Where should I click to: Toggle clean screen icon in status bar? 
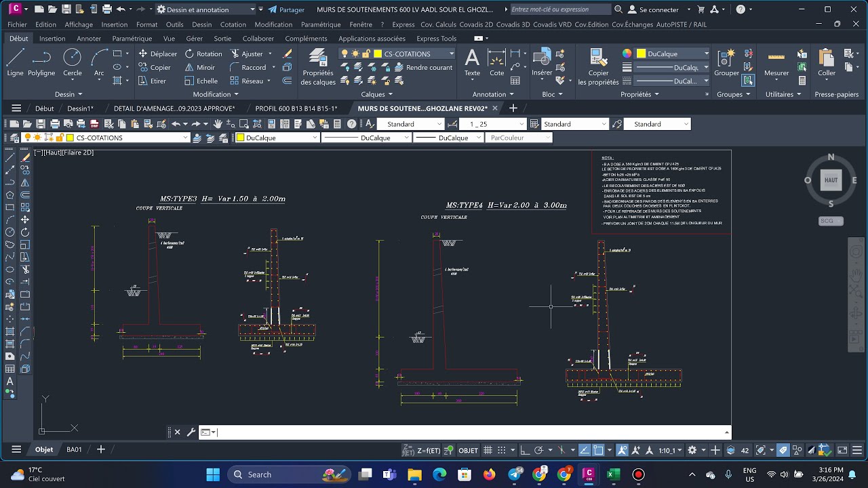842,450
